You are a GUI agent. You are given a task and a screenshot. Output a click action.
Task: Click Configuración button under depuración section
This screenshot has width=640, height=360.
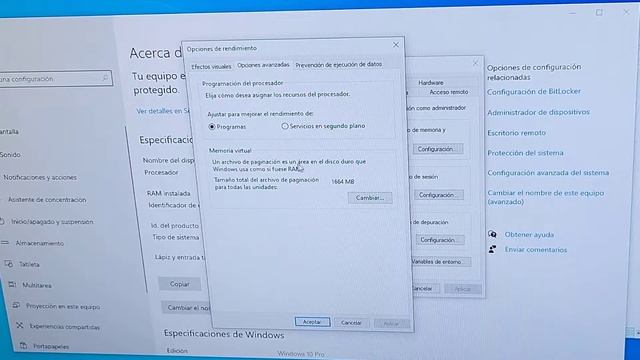pos(439,240)
